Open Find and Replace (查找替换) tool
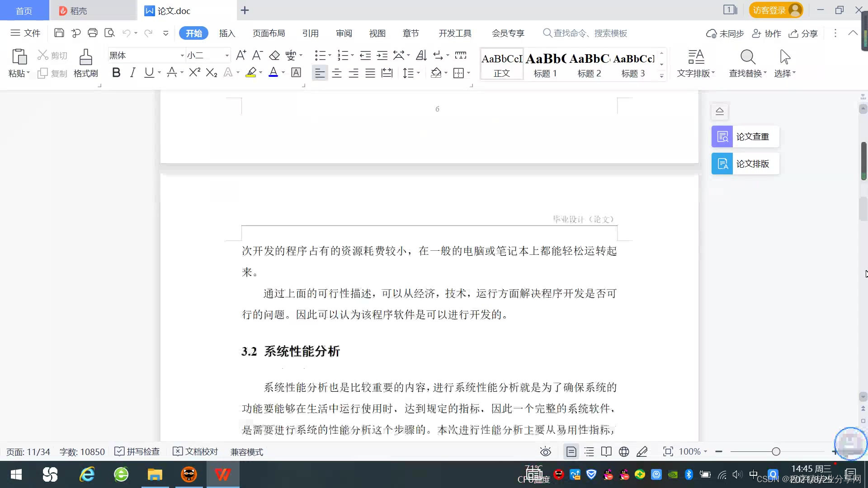 click(748, 62)
